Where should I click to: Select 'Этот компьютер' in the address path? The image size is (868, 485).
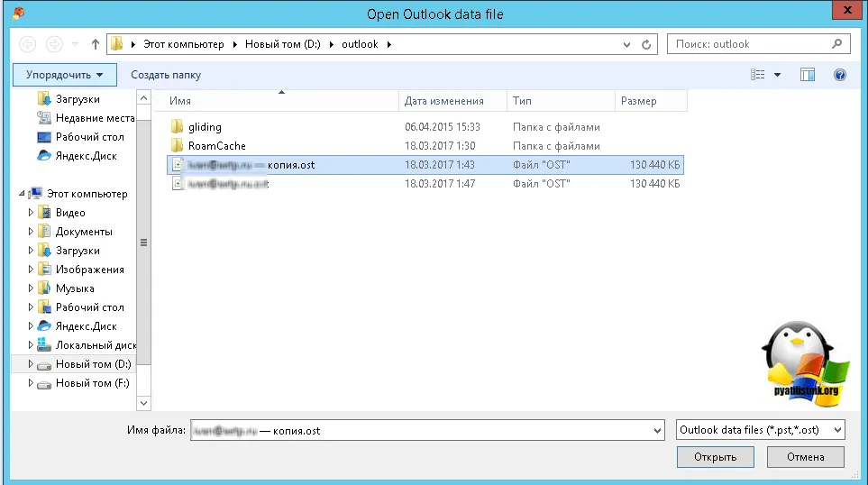click(x=183, y=44)
